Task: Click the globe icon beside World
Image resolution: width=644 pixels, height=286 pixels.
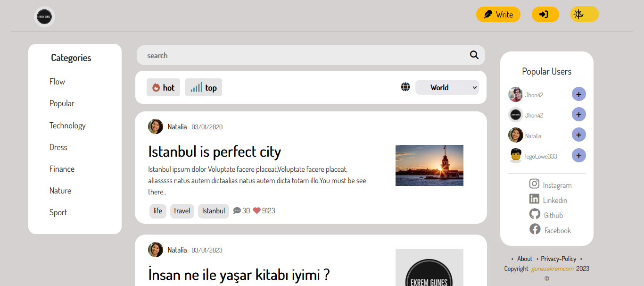Action: coord(405,87)
